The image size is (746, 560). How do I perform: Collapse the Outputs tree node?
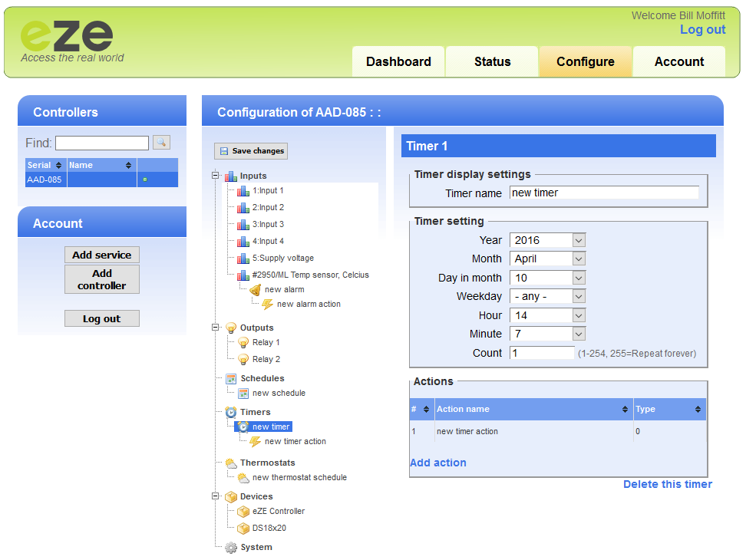pyautogui.click(x=216, y=328)
